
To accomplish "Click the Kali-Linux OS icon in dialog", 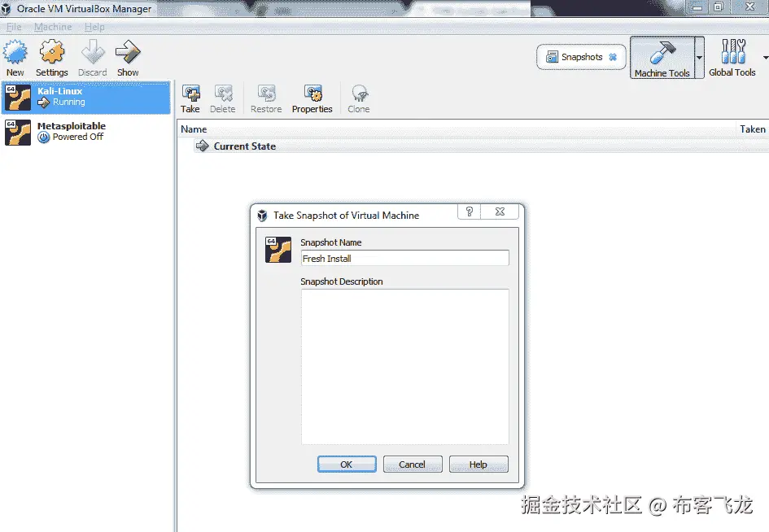I will (x=278, y=250).
